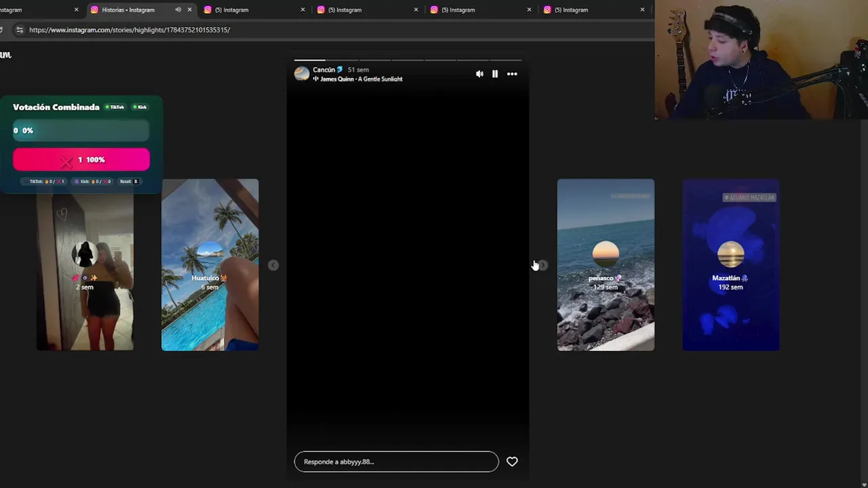Close the second '(5) Instagram' tab

pos(416,10)
